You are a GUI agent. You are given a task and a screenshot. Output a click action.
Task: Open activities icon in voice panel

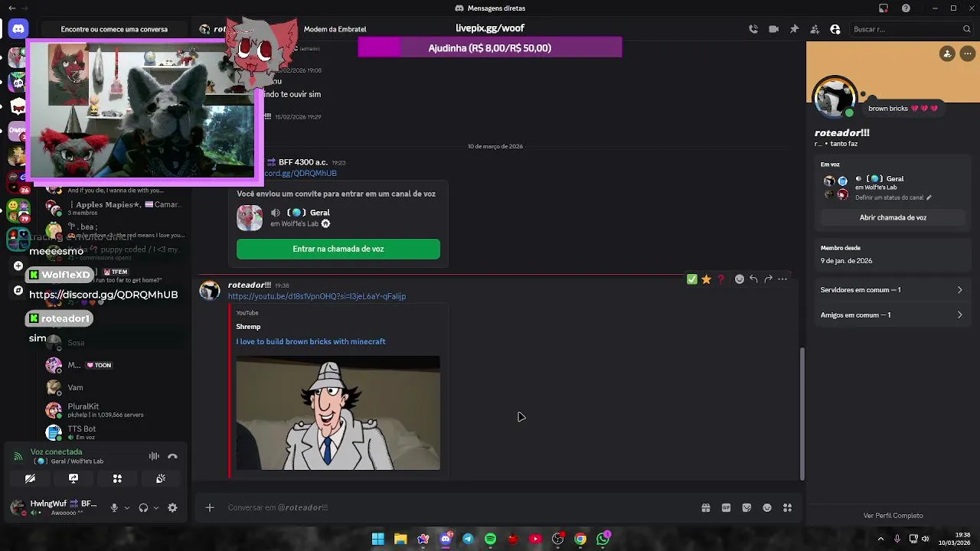[x=117, y=478]
